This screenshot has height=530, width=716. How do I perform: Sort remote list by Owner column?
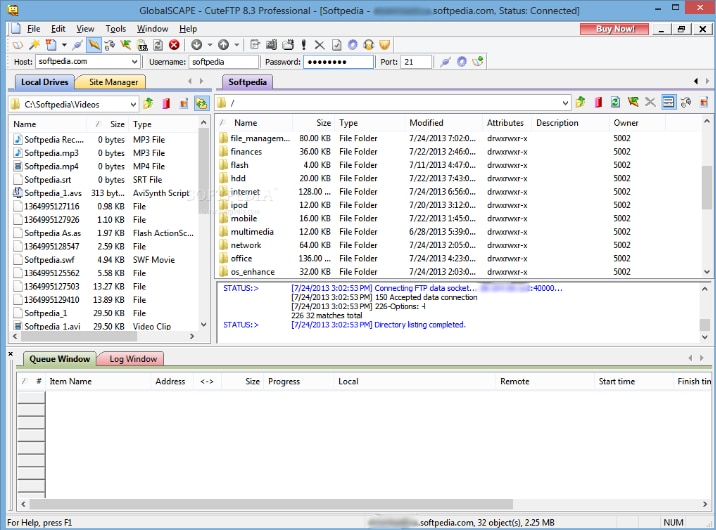tap(637, 123)
